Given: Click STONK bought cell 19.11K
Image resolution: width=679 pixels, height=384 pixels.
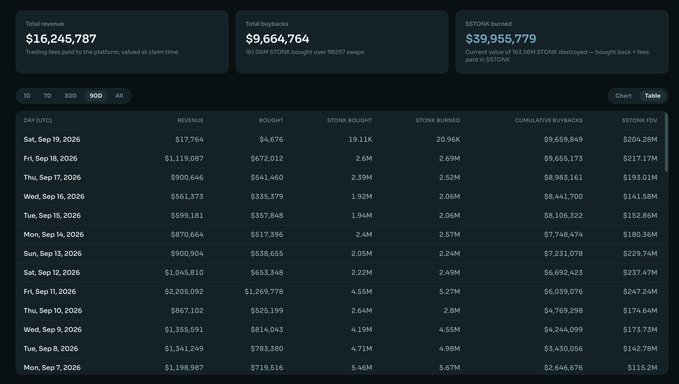Looking at the screenshot, I should [360, 139].
